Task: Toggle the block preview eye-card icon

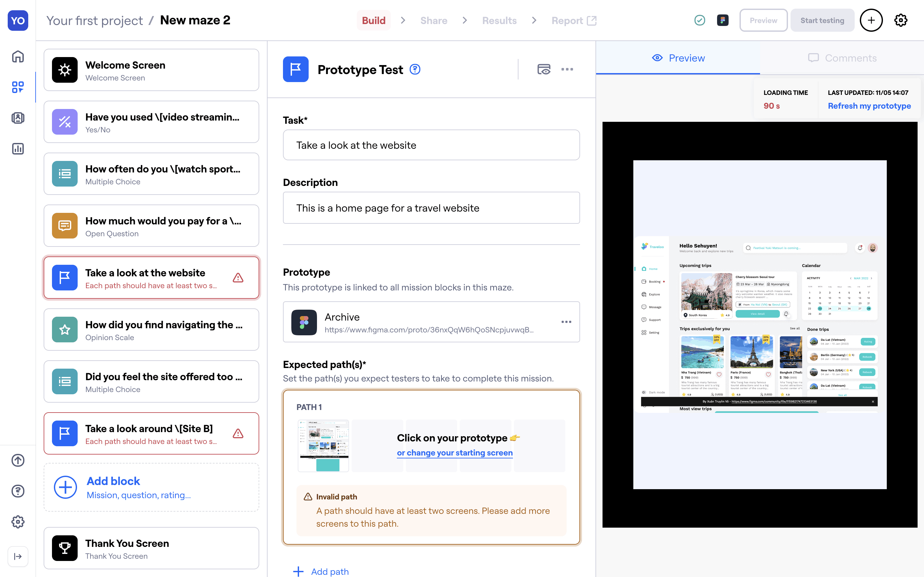Action: (544, 70)
